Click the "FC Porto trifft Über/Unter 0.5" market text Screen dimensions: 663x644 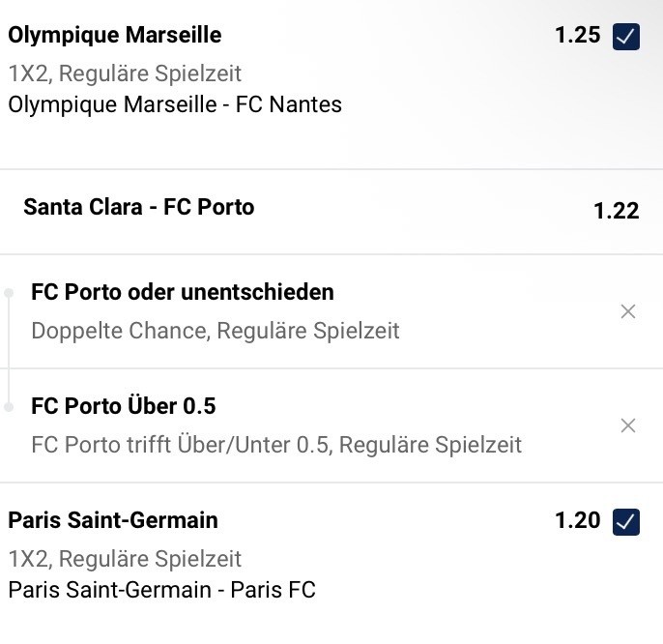276,445
